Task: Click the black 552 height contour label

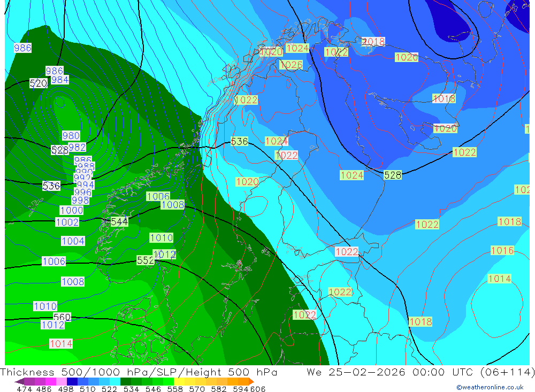Action: point(146,260)
